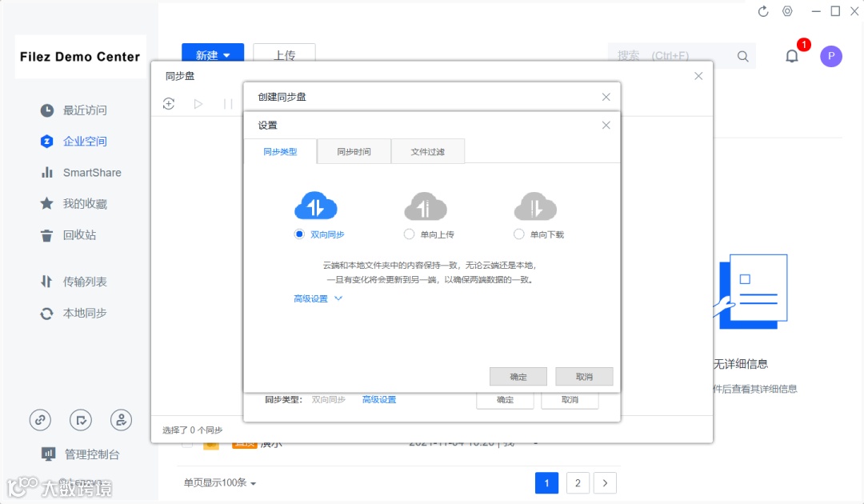Click 取消 in the 设置 dialog
This screenshot has width=864, height=504.
tap(584, 377)
